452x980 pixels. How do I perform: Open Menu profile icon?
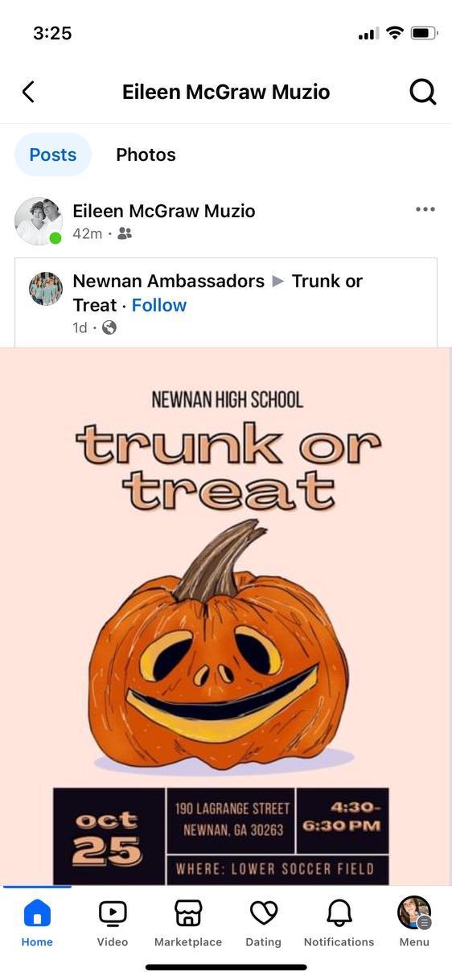click(414, 923)
